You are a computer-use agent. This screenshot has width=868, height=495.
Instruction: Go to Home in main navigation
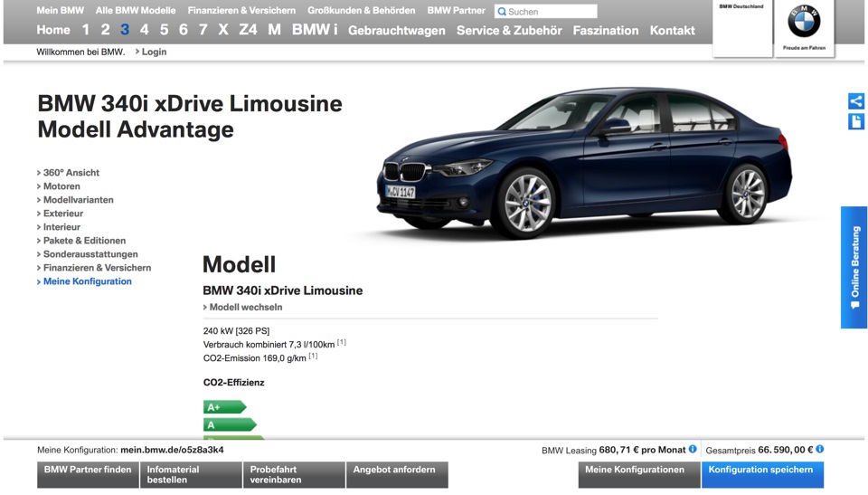pyautogui.click(x=53, y=30)
